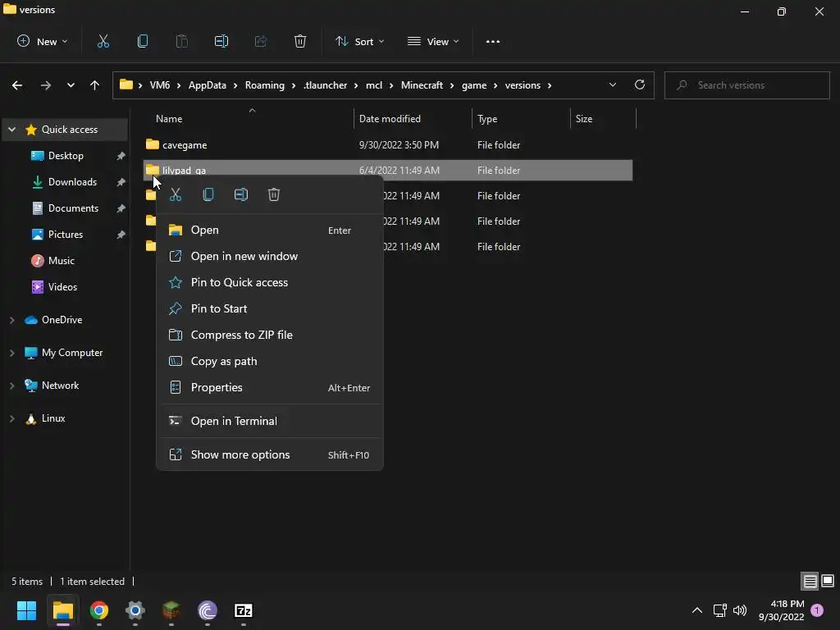Open 7-Zip from the taskbar
The height and width of the screenshot is (630, 840).
(244, 610)
